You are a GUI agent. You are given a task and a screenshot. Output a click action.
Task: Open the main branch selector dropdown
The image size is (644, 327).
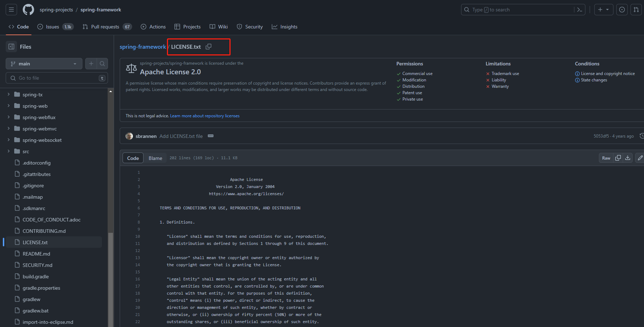44,64
